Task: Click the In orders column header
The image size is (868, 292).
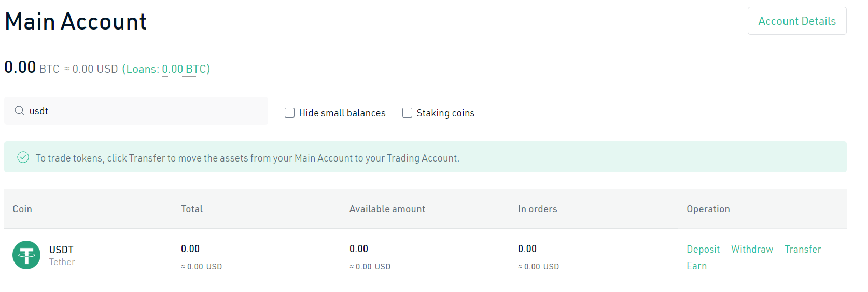Action: (538, 209)
